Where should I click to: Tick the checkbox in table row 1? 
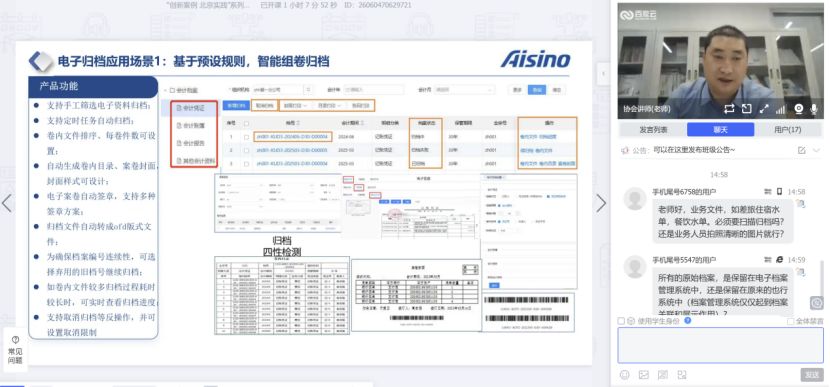[x=246, y=137]
